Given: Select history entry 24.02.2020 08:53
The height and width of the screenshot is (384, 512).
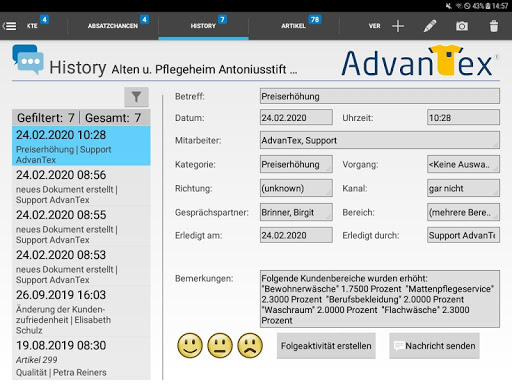Looking at the screenshot, I should pos(81,266).
